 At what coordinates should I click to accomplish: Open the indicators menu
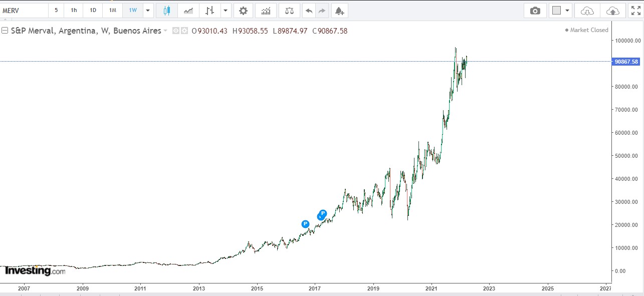click(x=266, y=10)
